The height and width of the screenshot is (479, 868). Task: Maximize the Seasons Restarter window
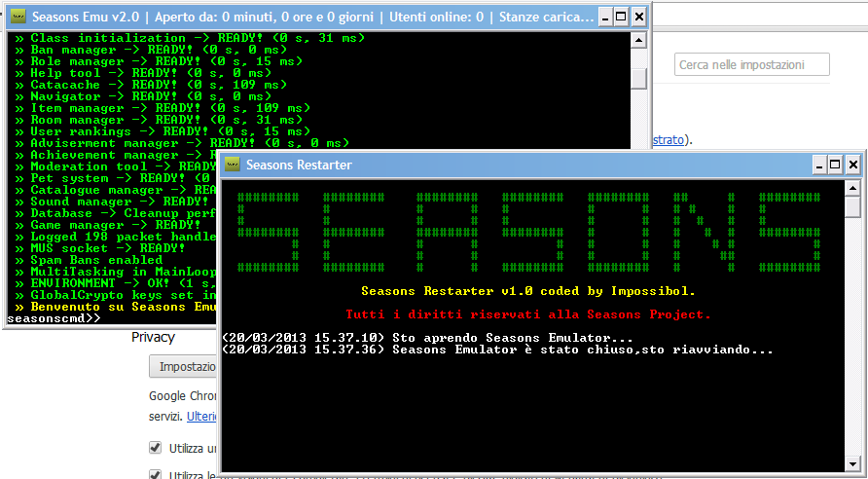[835, 165]
